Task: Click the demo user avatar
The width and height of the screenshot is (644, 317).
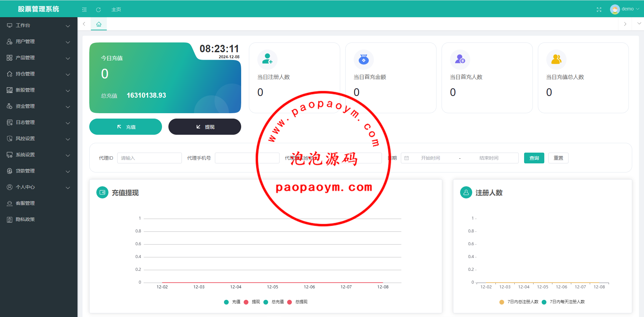Action: 615,9
